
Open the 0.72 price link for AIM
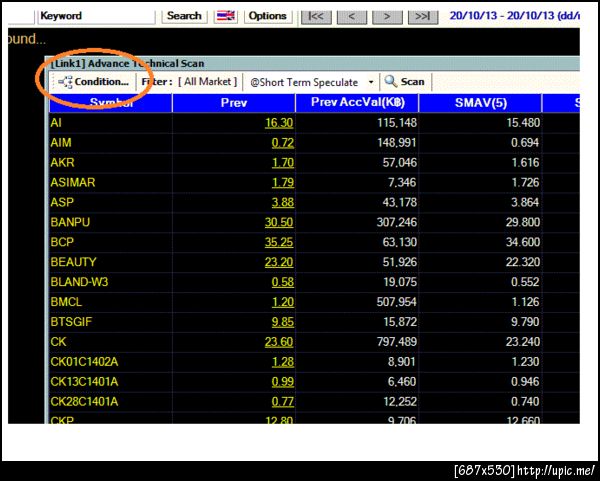[x=283, y=143]
